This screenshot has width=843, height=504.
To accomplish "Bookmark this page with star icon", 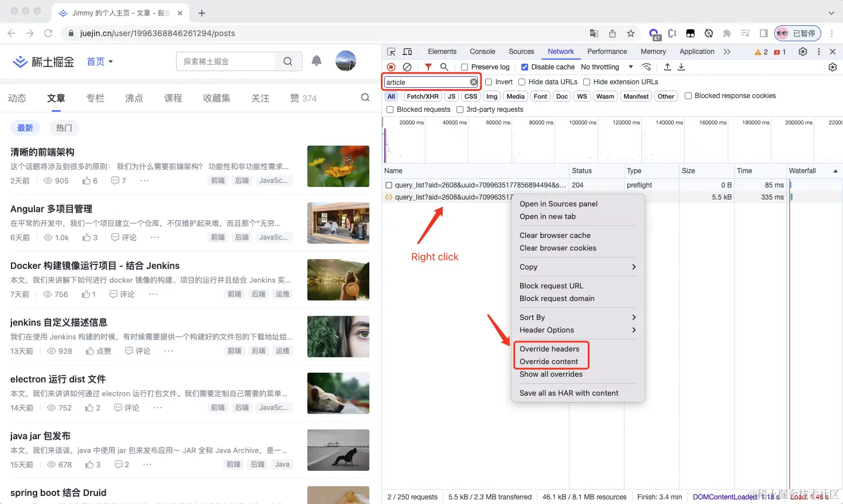I will point(631,33).
